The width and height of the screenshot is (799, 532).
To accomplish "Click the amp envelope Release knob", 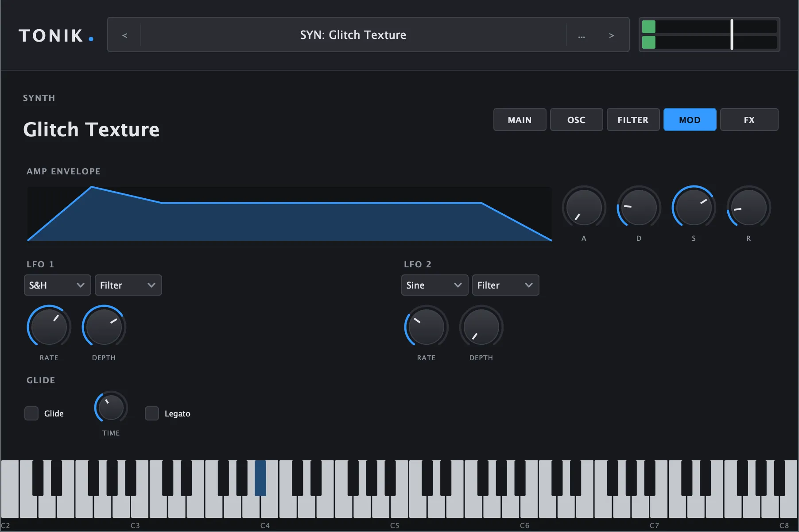I will [749, 207].
